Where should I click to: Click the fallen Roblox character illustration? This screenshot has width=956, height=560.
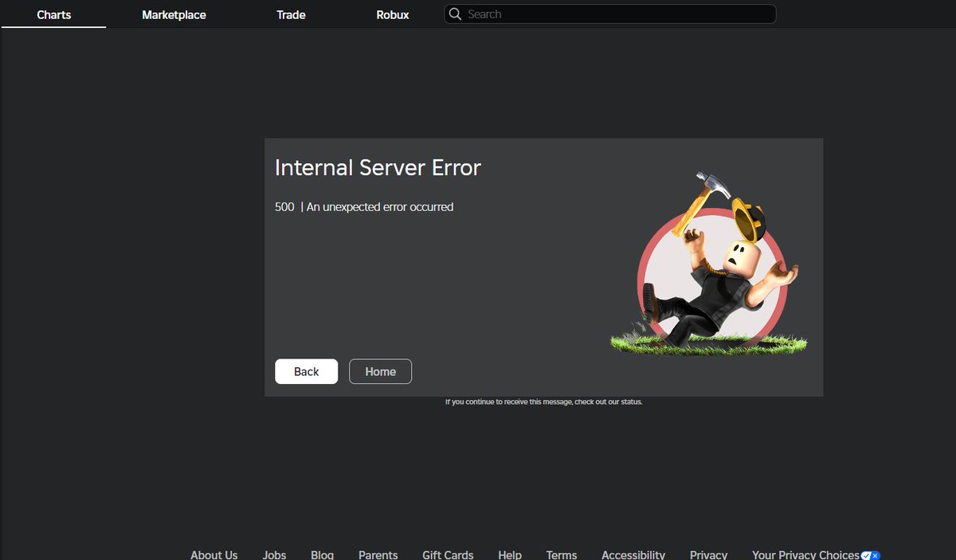point(709,264)
